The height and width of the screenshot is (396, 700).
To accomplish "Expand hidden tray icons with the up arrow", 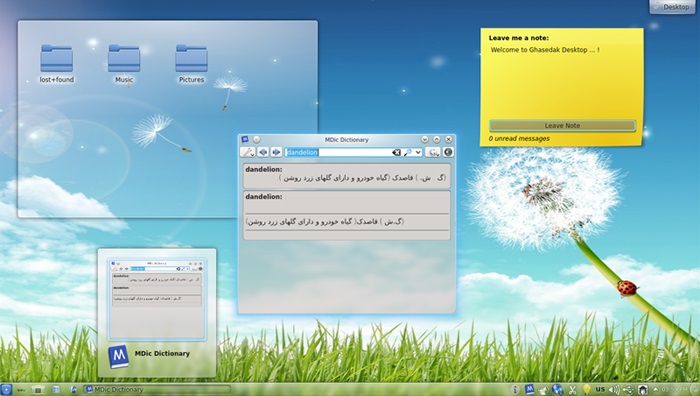I will [x=655, y=390].
